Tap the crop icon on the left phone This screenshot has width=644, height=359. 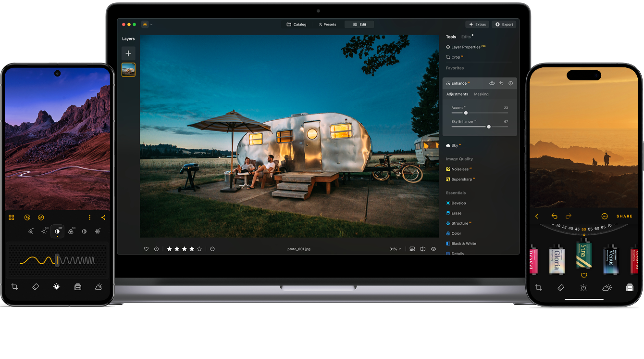pyautogui.click(x=14, y=286)
